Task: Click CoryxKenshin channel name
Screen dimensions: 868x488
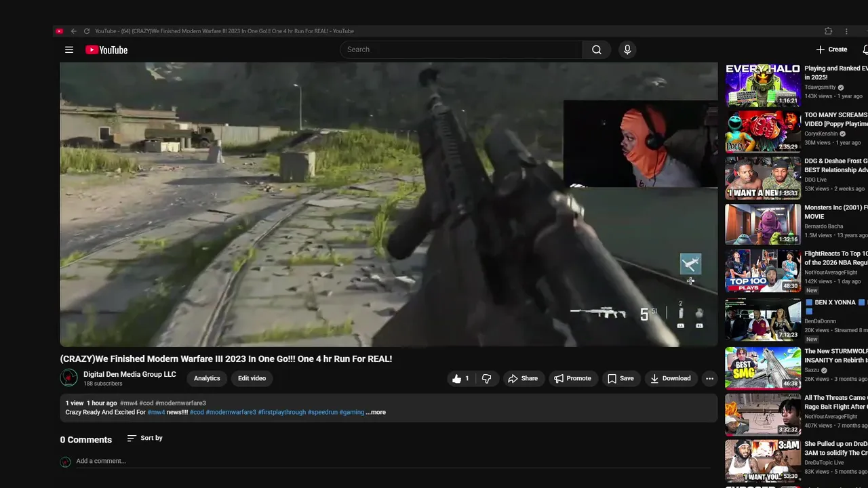Action: pyautogui.click(x=821, y=134)
